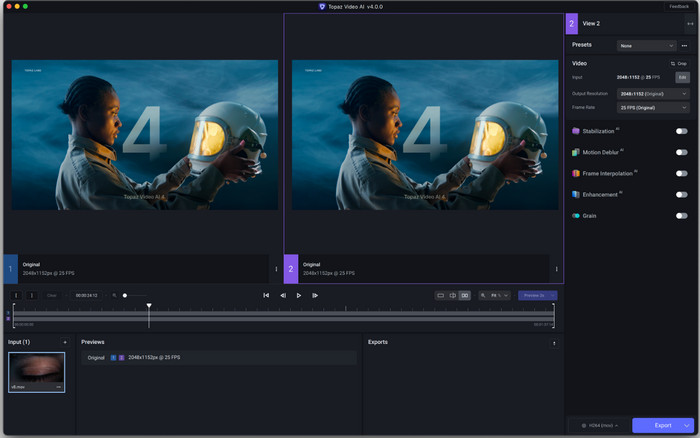Click the Feedback button
This screenshot has width=700, height=438.
679,6
